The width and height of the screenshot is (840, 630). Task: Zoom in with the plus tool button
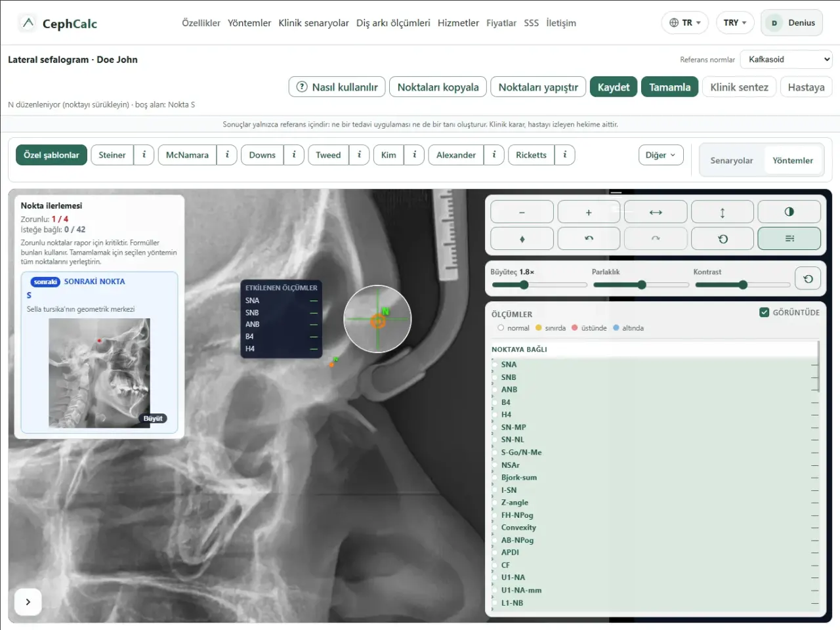click(589, 212)
